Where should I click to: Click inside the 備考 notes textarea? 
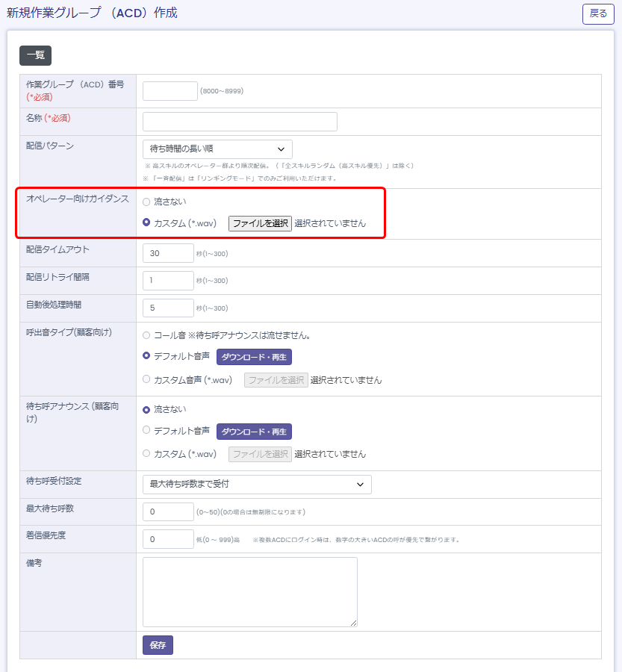click(x=249, y=591)
